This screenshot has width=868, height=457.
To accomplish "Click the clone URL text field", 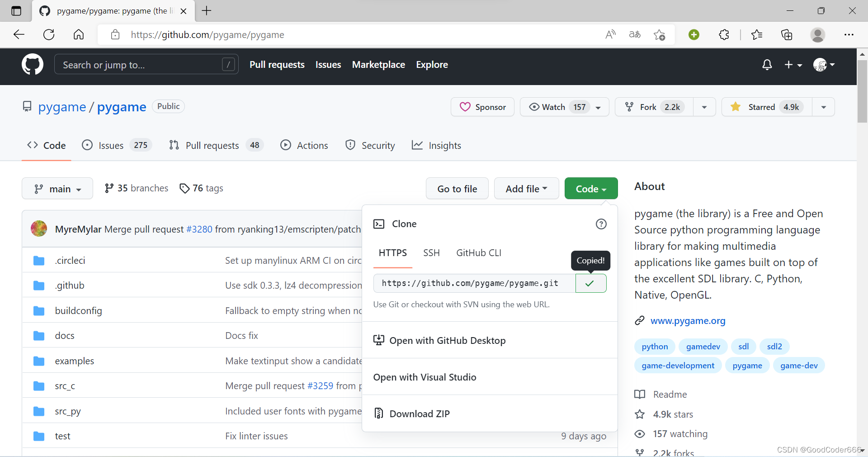I will (x=474, y=283).
